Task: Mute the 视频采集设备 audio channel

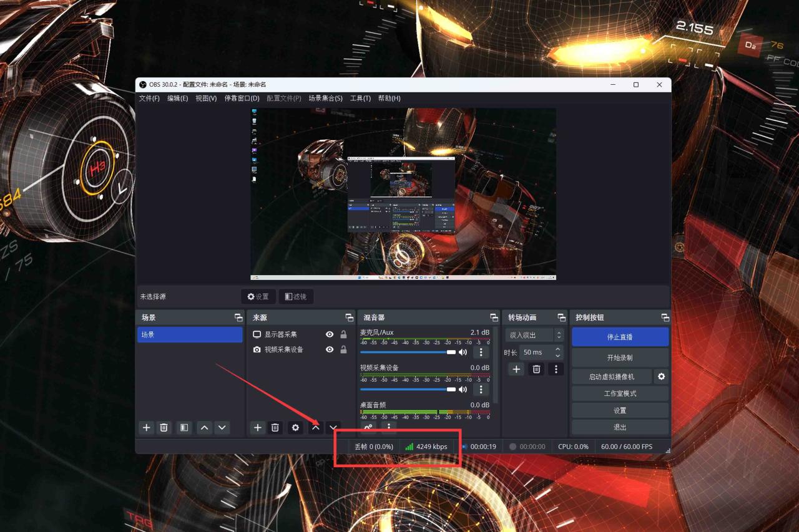Action: [463, 389]
